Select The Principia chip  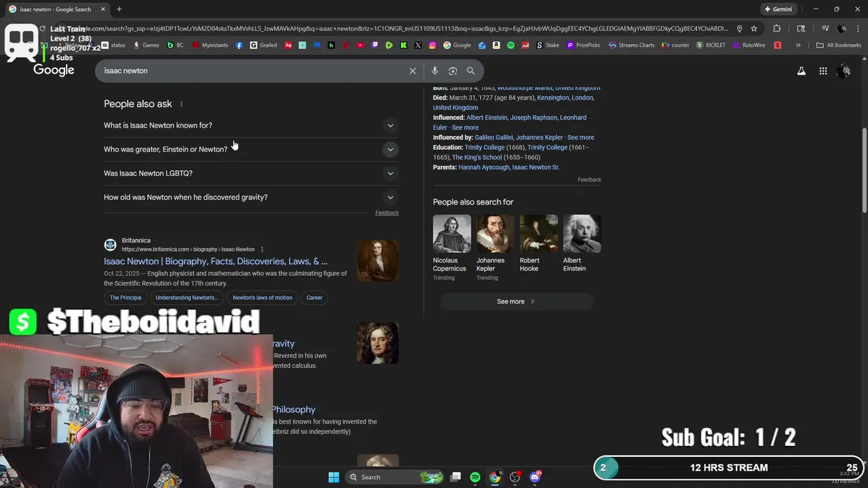125,298
